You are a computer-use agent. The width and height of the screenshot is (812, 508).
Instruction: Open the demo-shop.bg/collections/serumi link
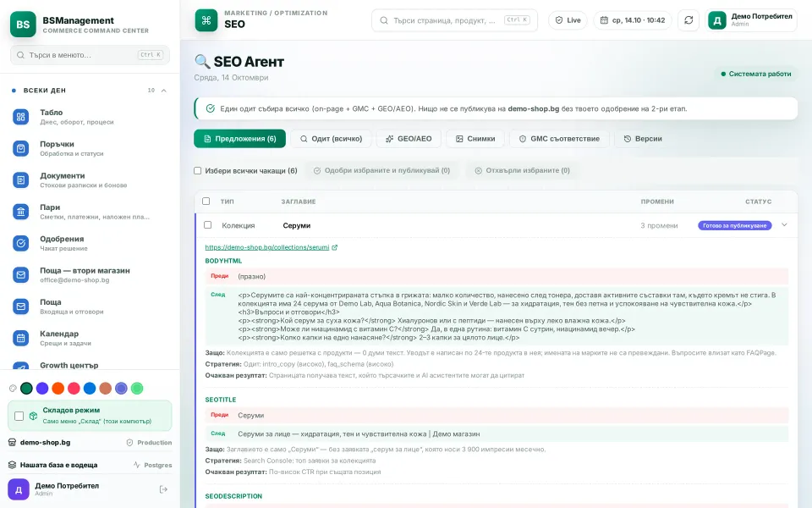(267, 247)
